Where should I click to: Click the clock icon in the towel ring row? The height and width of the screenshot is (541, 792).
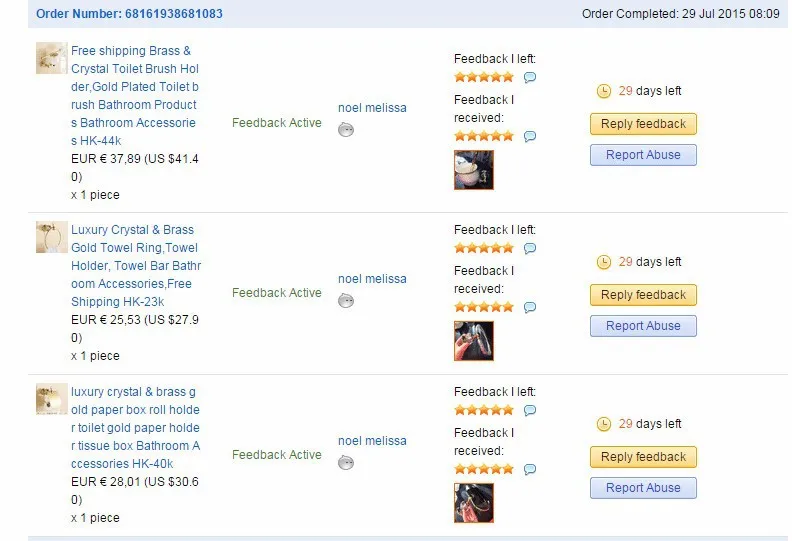pyautogui.click(x=604, y=262)
